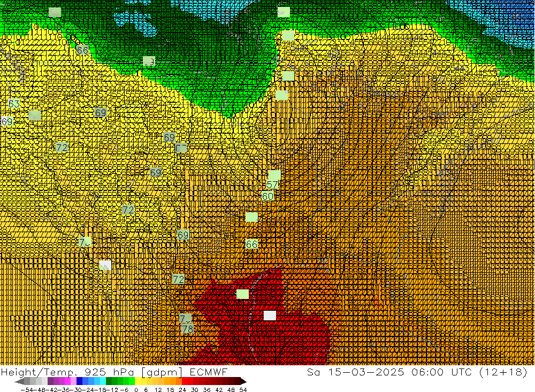
Task: Click the '63' height label on the map
Action: (14, 104)
